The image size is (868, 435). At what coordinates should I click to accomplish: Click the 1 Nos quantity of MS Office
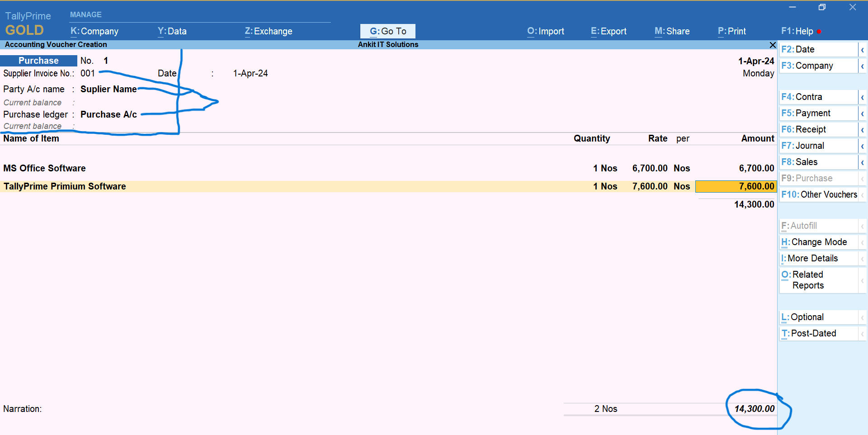click(605, 168)
